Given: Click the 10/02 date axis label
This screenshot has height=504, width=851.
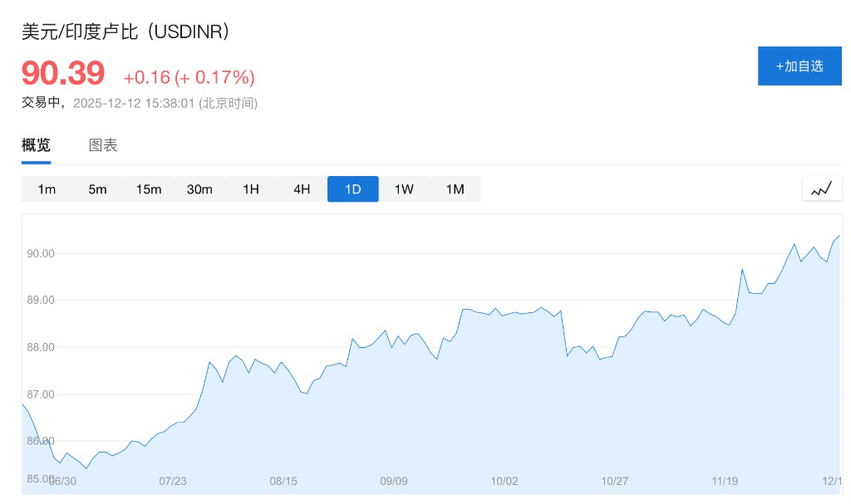Looking at the screenshot, I should (504, 481).
